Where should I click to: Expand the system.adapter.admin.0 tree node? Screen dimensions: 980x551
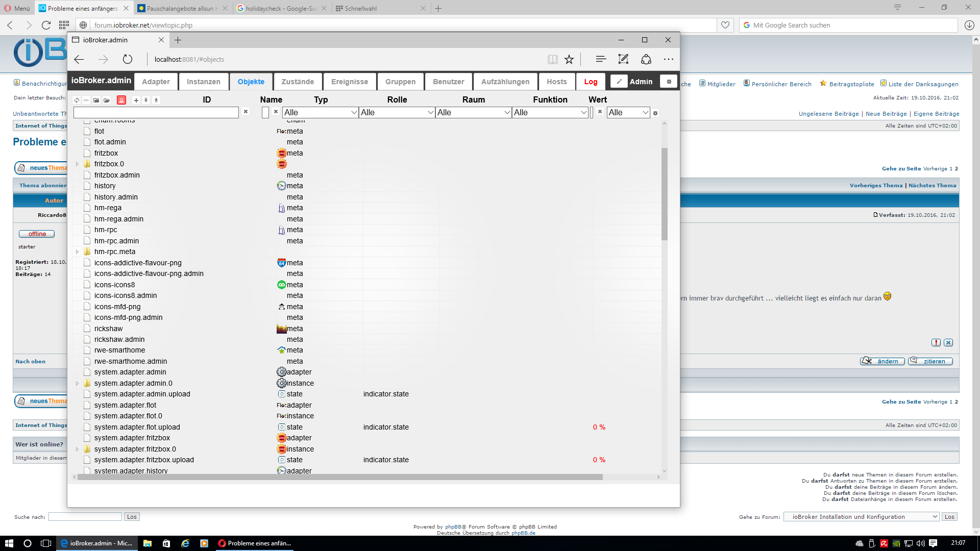(78, 384)
